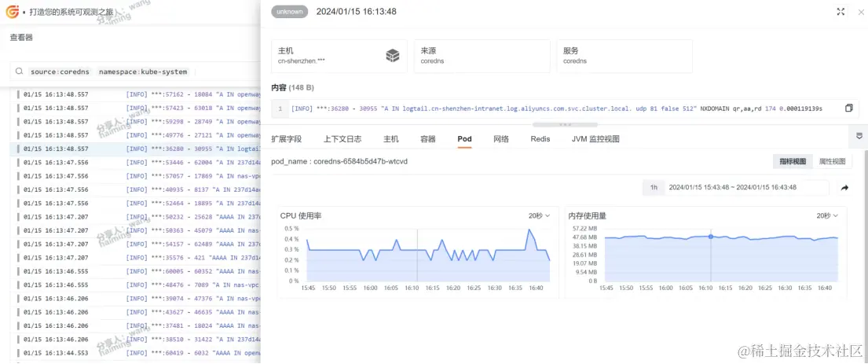Select log row ***:57423 - 63018
The height and width of the screenshot is (364, 868).
tap(136, 108)
